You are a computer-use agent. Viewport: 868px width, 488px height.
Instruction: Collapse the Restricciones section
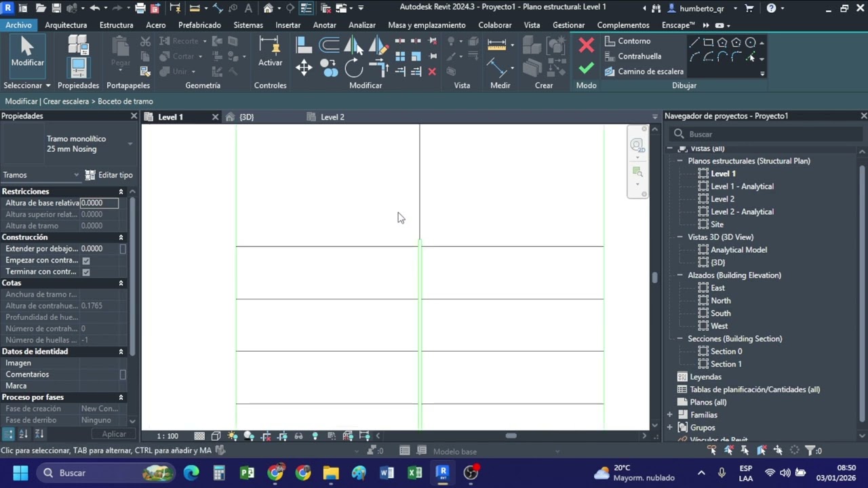(x=121, y=192)
